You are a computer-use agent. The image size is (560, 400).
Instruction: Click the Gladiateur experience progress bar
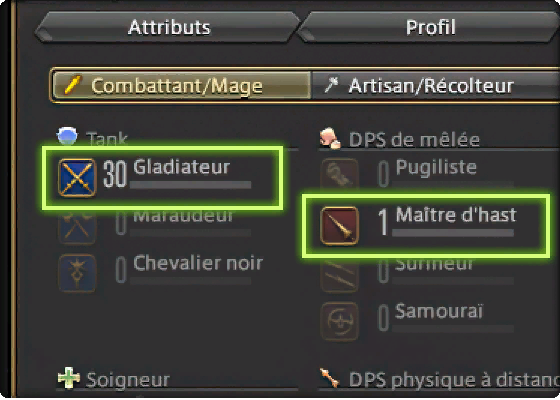(x=190, y=185)
